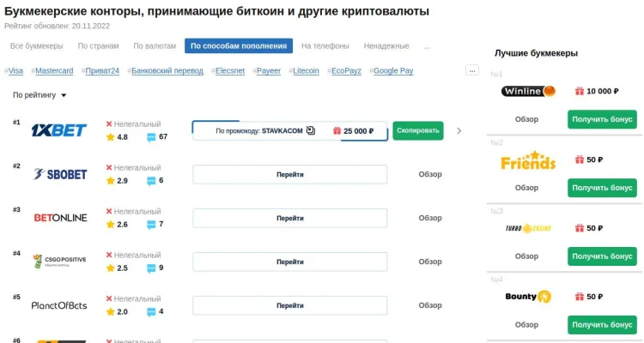Open the 6 comments for SBOBET
This screenshot has width=644, height=343.
pyautogui.click(x=155, y=181)
